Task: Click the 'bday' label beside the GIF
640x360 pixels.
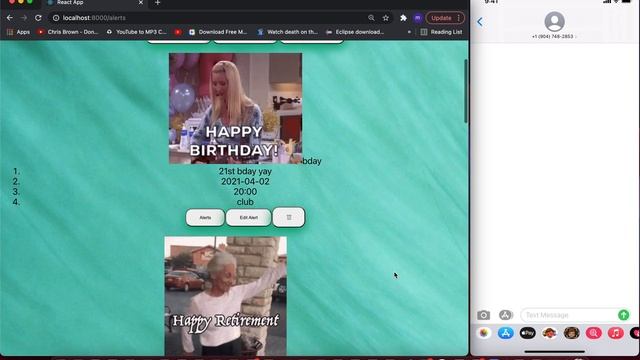Action: pos(312,161)
